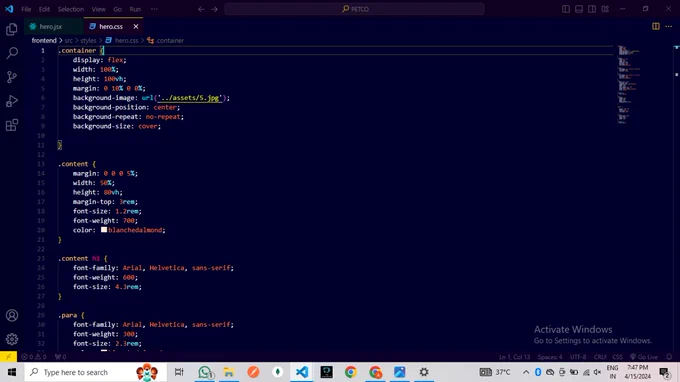Click styles in the breadcrumb

88,40
